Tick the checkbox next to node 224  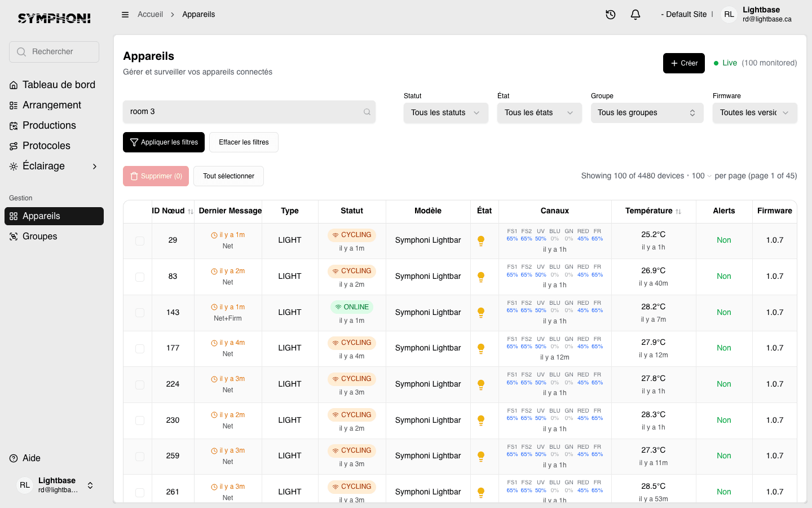coord(140,384)
